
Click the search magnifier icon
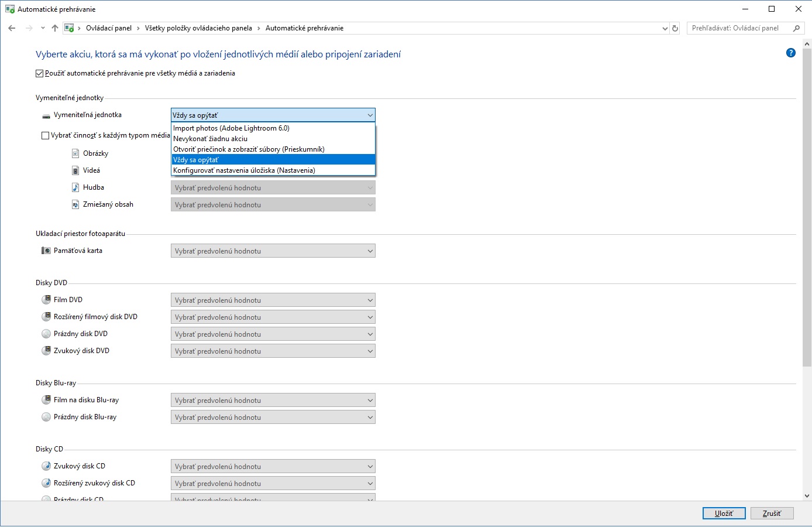point(796,28)
